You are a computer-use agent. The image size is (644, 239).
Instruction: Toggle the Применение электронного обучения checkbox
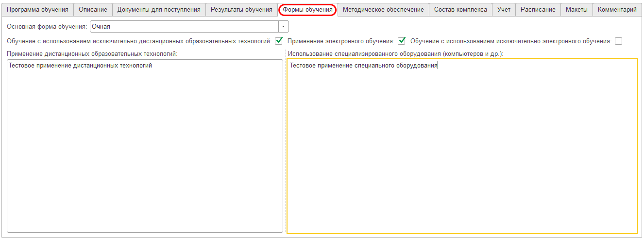(x=402, y=41)
